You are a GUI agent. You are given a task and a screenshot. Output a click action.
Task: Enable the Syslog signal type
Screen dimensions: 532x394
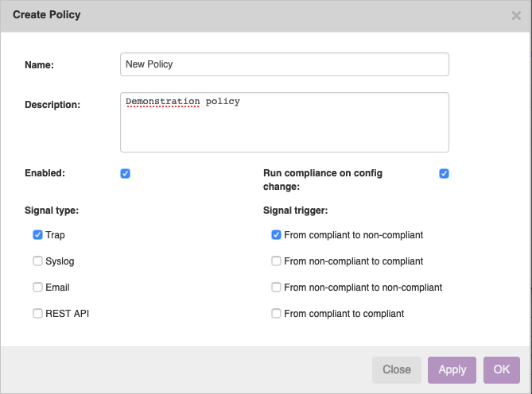tap(37, 261)
